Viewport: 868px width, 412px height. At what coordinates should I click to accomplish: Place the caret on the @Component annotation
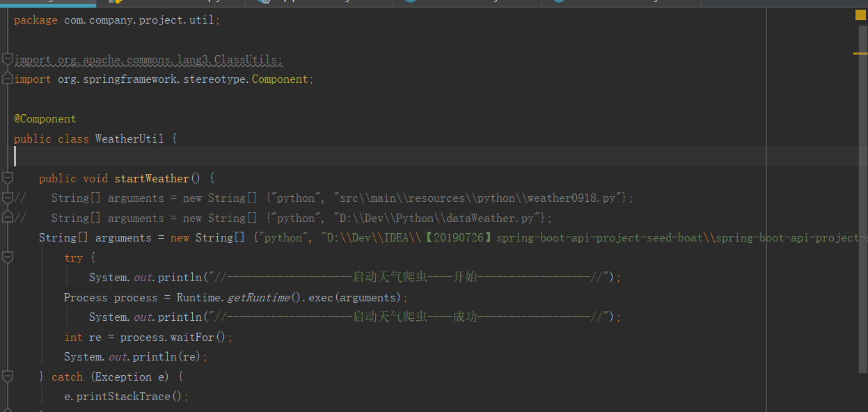45,118
